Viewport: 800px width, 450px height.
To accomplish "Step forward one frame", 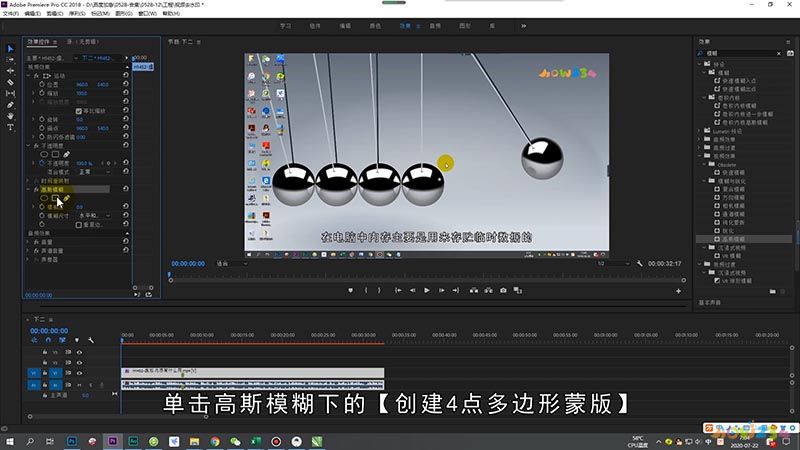I will 441,290.
